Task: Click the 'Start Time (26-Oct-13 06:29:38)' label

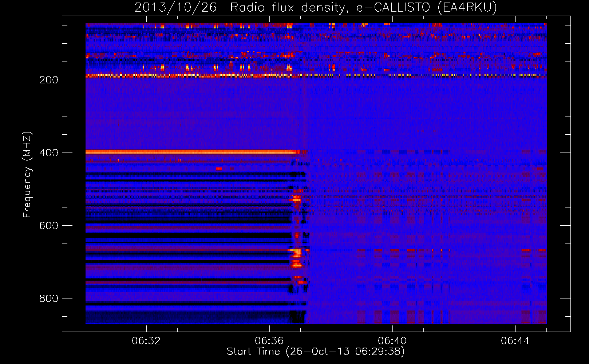Action: (316, 352)
